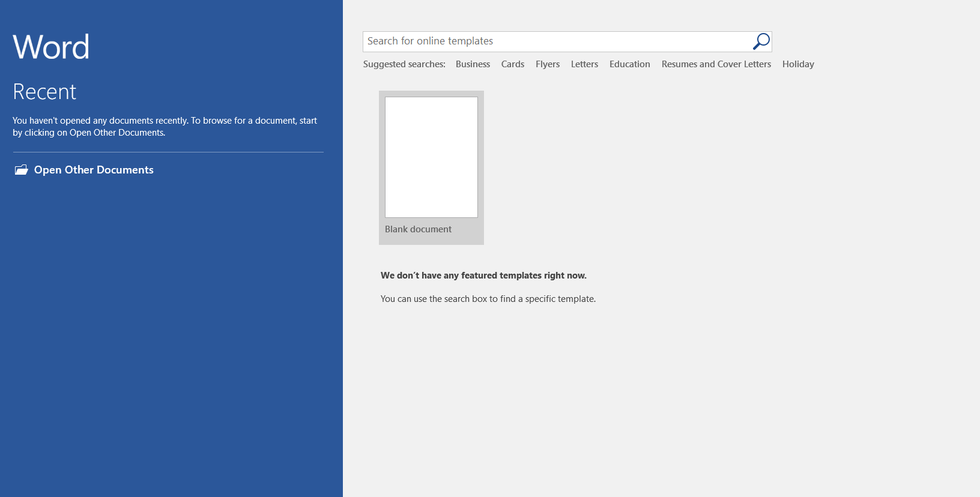Click the folder icon beside Open Other Documents
The width and height of the screenshot is (980, 497).
(x=22, y=170)
